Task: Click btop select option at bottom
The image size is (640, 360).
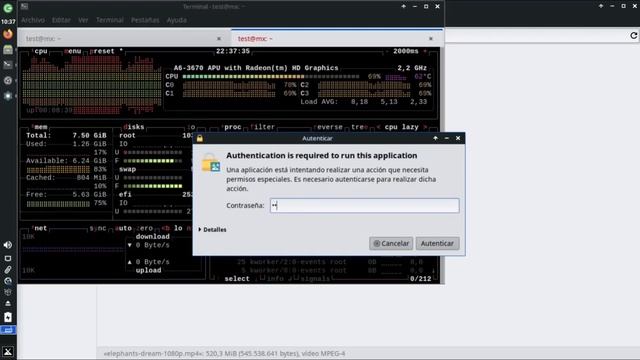Action: point(237,279)
